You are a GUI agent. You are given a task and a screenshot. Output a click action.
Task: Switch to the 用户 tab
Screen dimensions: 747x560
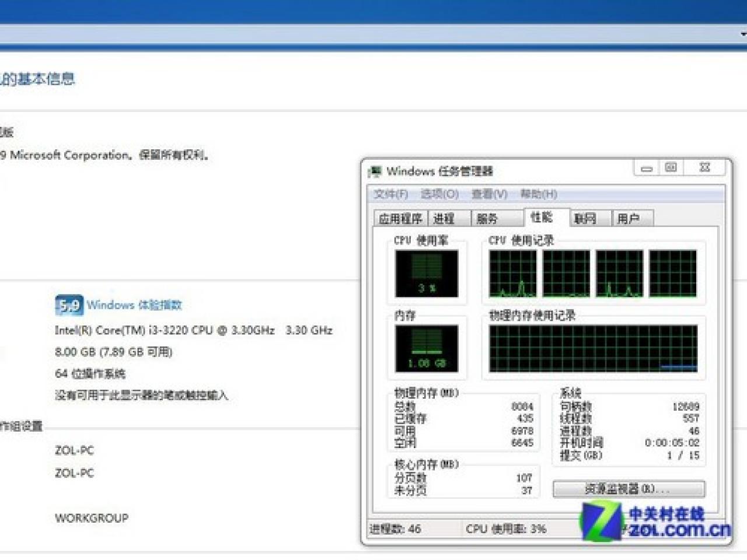(x=633, y=219)
